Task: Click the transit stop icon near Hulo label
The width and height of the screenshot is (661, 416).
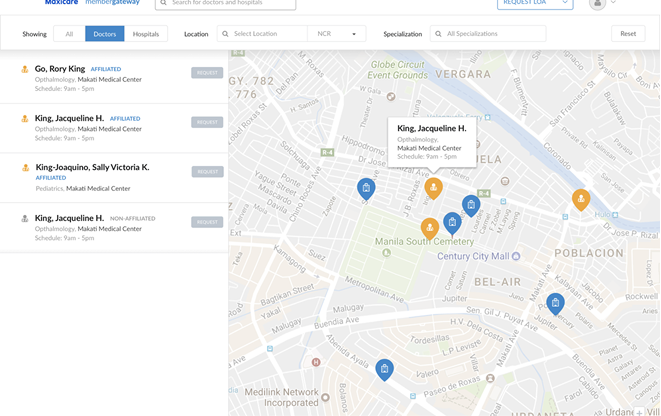Action: [615, 215]
